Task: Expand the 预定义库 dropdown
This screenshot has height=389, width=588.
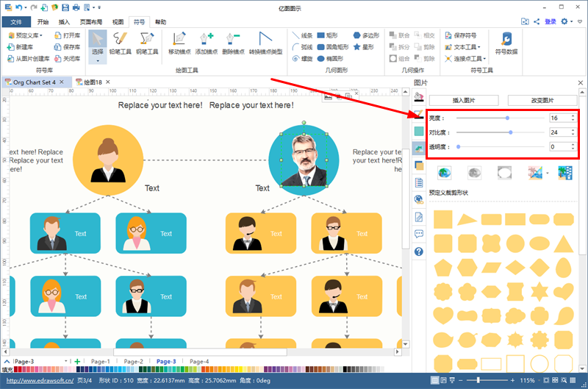Action: point(28,35)
